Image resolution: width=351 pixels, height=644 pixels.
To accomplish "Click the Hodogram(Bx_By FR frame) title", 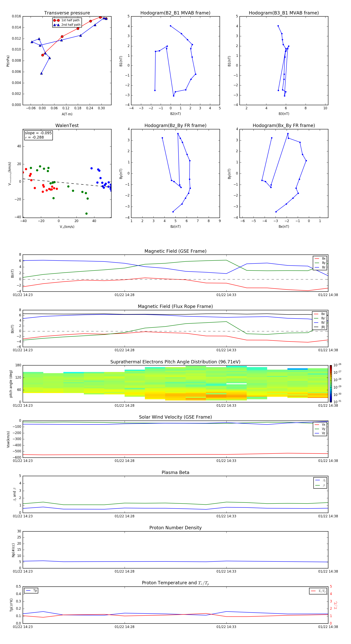I will point(284,125).
